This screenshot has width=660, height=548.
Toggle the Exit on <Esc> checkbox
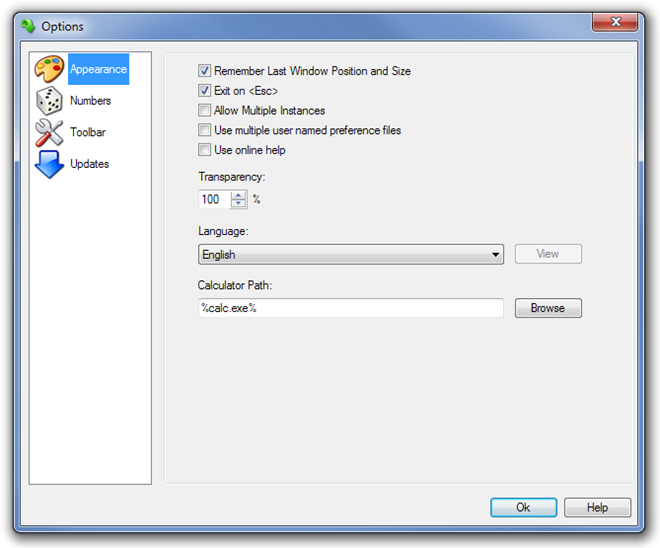point(205,90)
